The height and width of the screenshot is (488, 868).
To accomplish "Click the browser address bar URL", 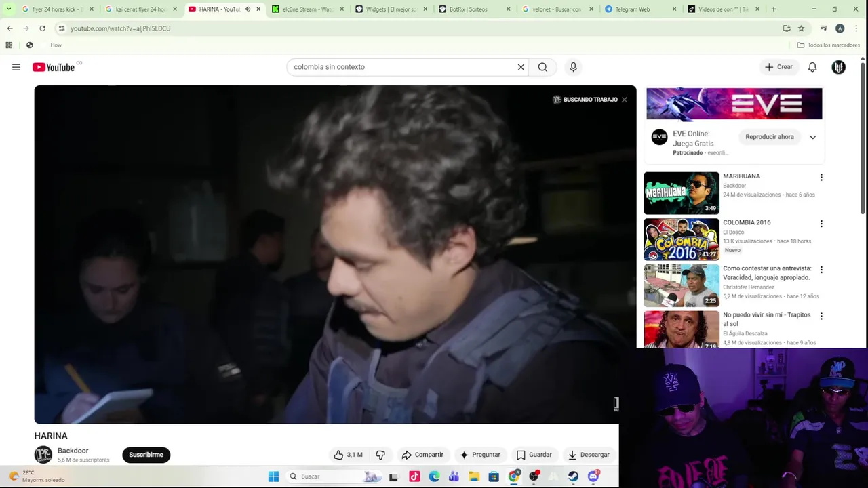I will [x=121, y=28].
